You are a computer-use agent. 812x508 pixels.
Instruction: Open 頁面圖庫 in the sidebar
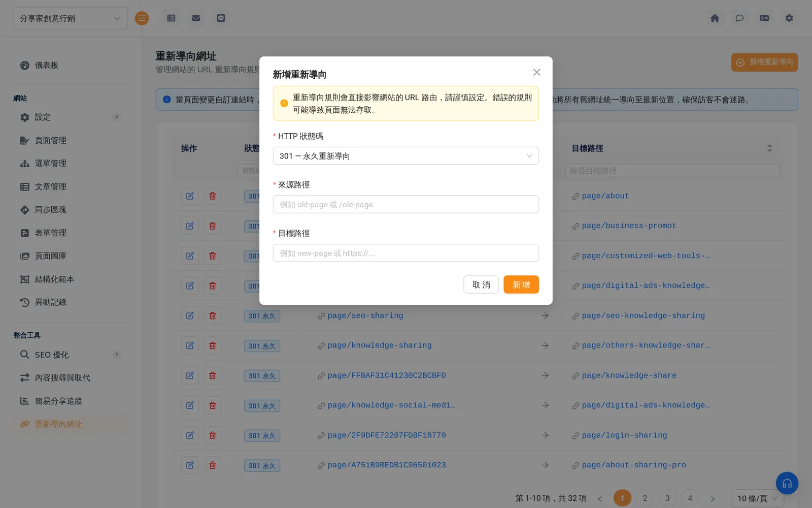[x=71, y=256]
